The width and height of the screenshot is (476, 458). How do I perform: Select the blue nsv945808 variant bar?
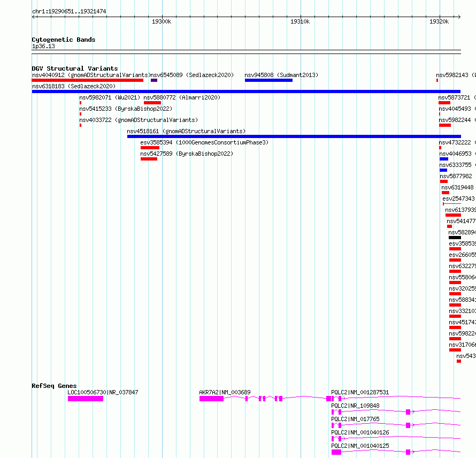[x=268, y=80]
